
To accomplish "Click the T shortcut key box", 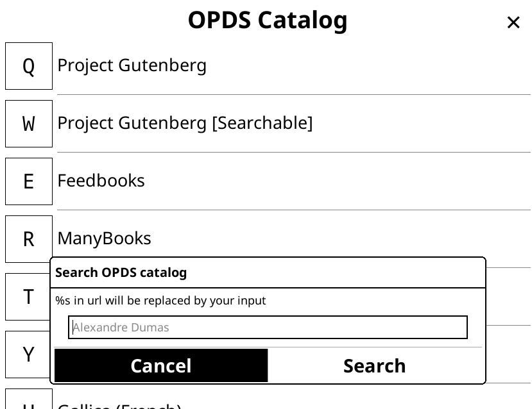I will point(28,296).
